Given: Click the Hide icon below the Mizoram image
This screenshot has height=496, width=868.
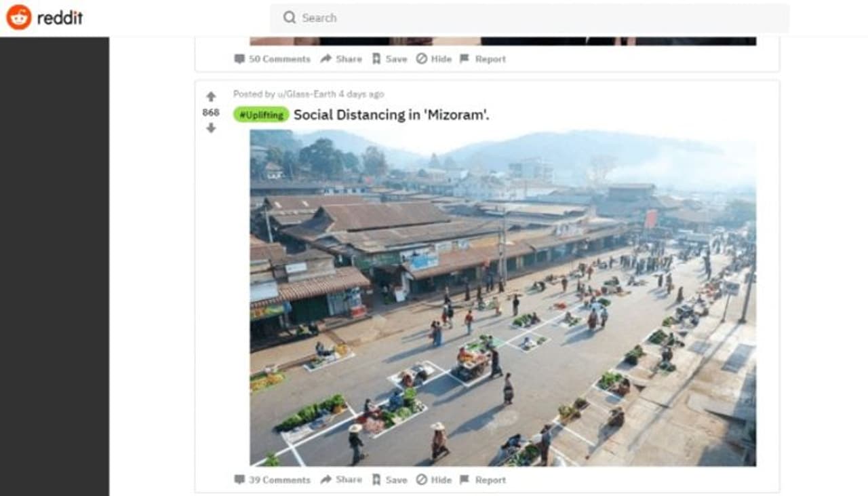Looking at the screenshot, I should (422, 480).
